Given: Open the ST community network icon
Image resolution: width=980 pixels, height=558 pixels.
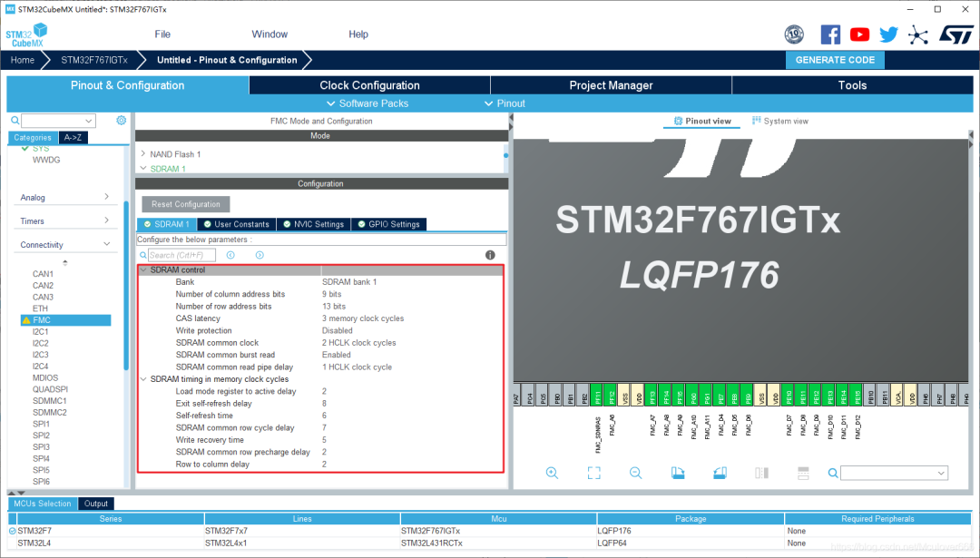Looking at the screenshot, I should [x=917, y=34].
